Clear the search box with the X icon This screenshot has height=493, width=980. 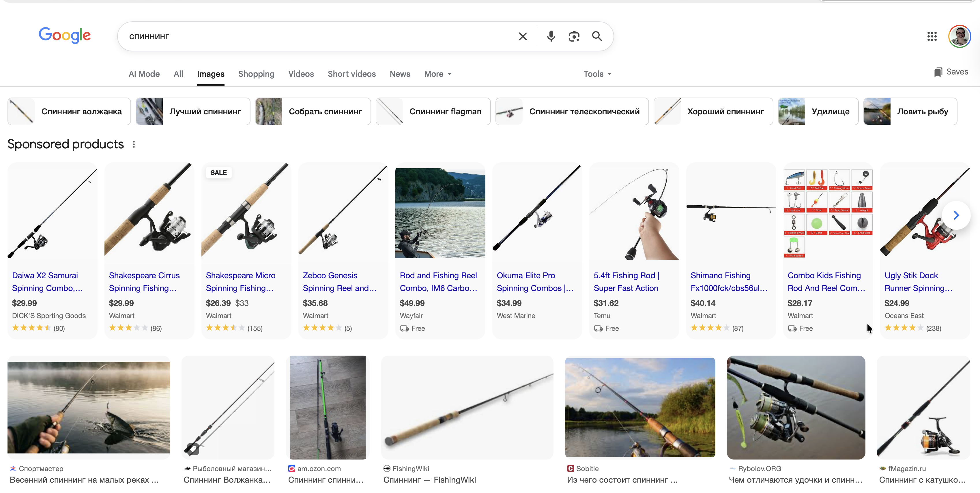[523, 36]
